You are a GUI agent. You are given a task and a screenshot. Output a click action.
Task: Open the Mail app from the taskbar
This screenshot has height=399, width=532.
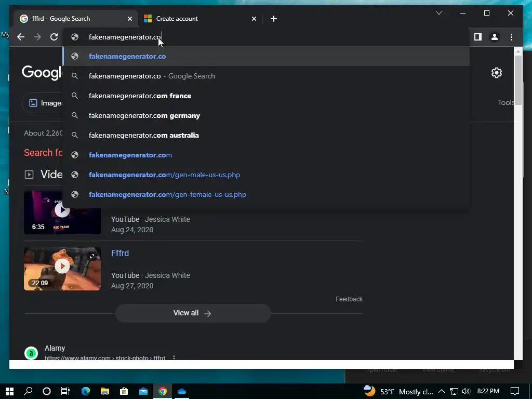tap(143, 391)
